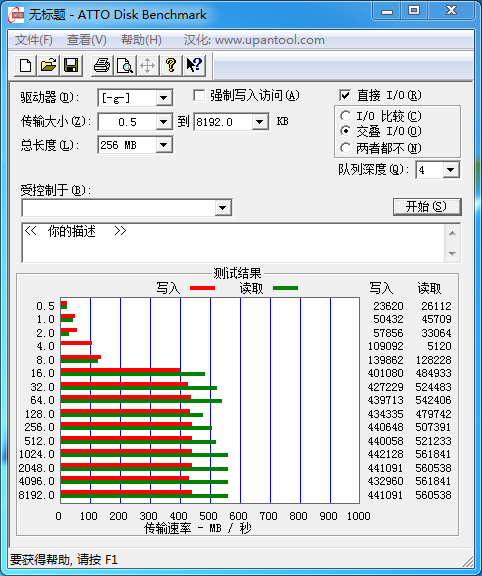Click the status bar text 要获得帮助, 请按 F1
The height and width of the screenshot is (576, 482).
click(64, 560)
